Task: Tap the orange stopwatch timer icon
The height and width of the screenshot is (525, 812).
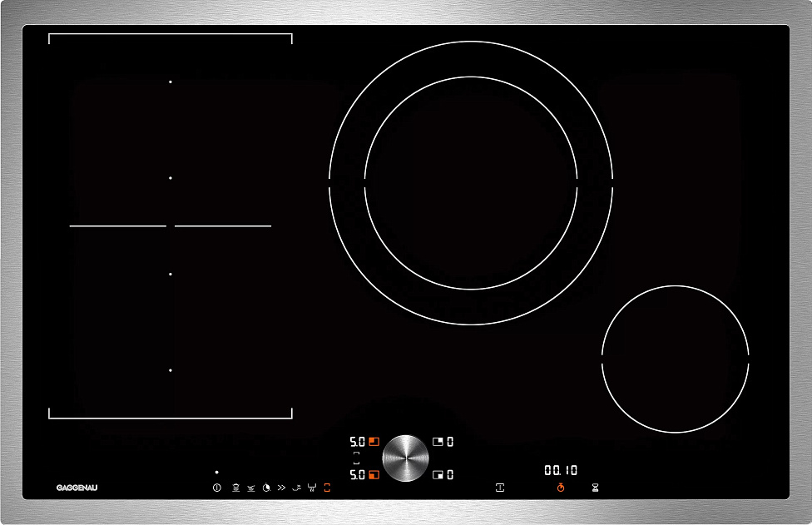Action: [560, 488]
